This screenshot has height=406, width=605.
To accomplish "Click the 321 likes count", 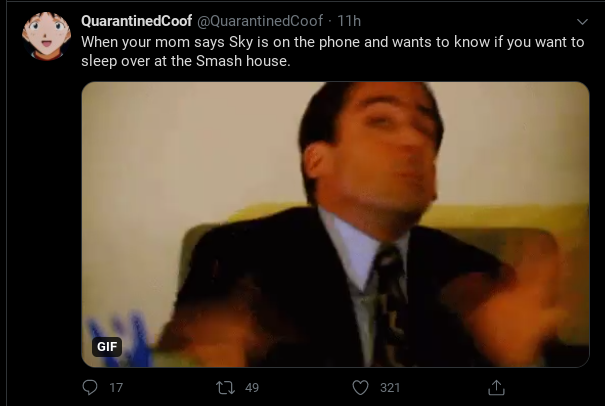I will pyautogui.click(x=390, y=387).
